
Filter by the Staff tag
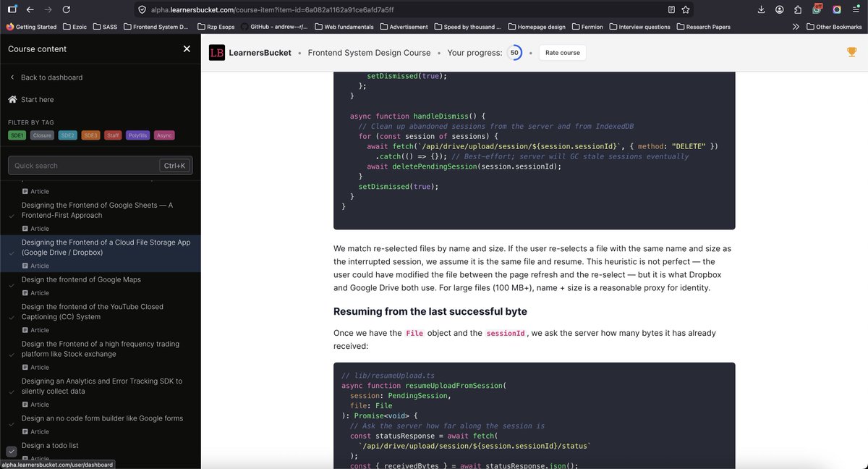pos(113,135)
